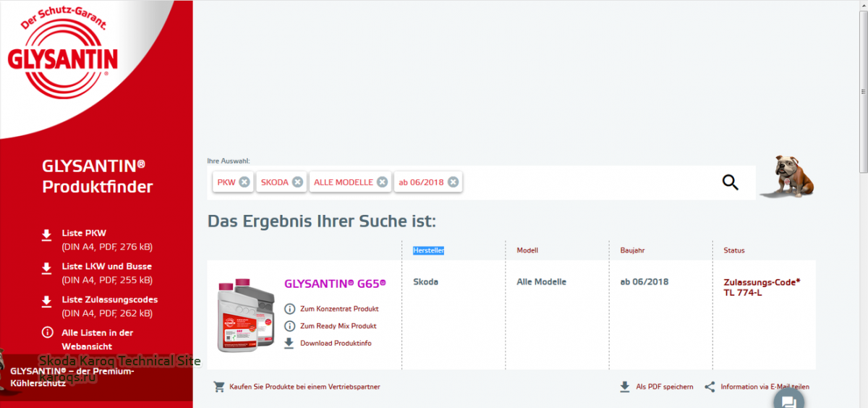This screenshot has width=868, height=408.
Task: Click the shopping cart icon
Action: coord(218,387)
